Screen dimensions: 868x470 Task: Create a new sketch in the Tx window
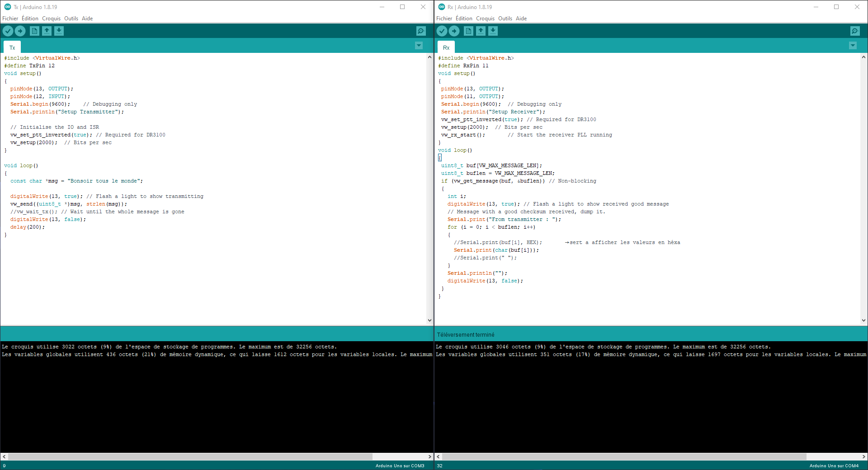pos(34,31)
